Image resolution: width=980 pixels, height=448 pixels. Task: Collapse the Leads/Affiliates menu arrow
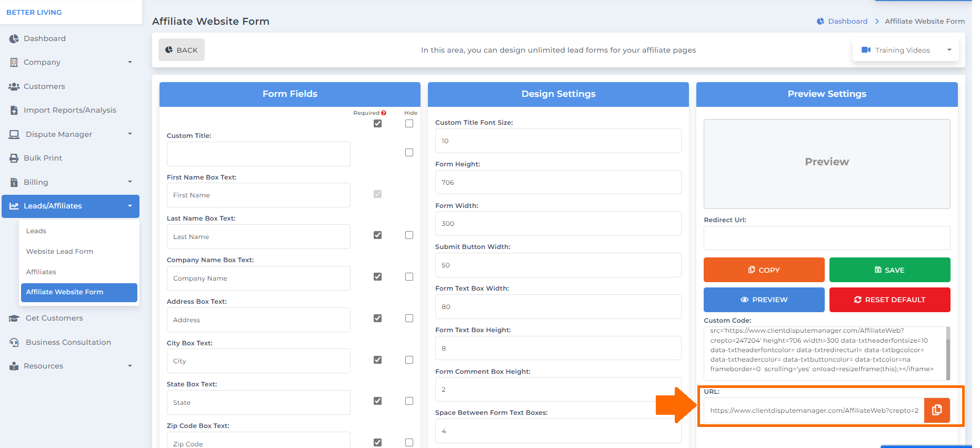pos(130,206)
